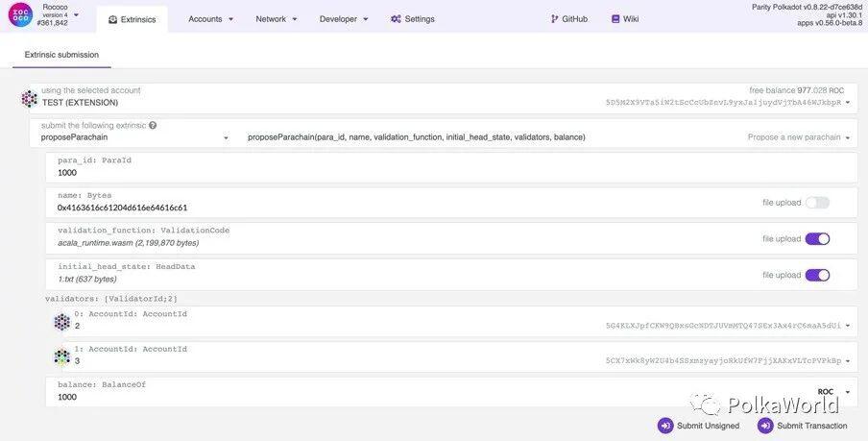Click the identicon for validator 0
The height and width of the screenshot is (441, 868).
point(62,322)
